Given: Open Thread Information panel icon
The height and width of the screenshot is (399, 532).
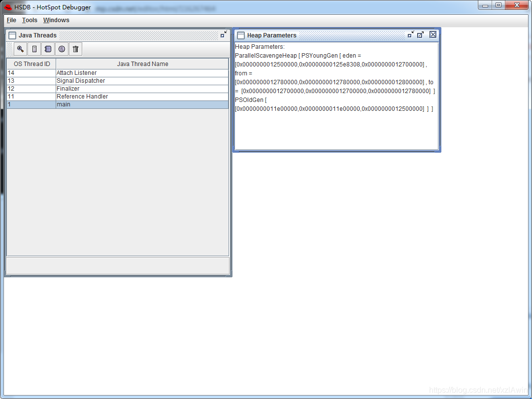Looking at the screenshot, I should (x=62, y=49).
